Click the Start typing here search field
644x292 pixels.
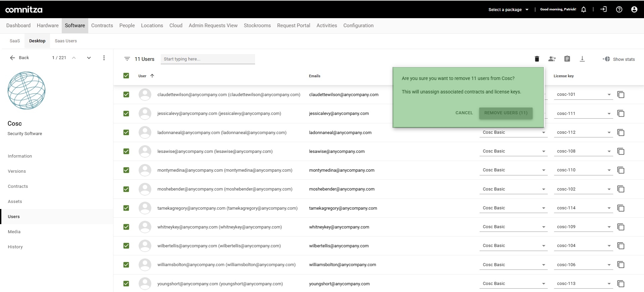coord(208,59)
